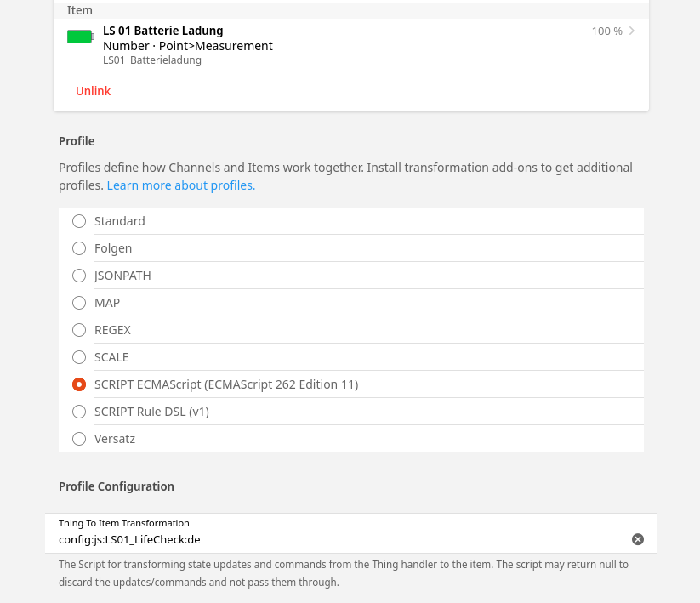Image resolution: width=700 pixels, height=603 pixels.
Task: Click the green battery icon
Action: (80, 37)
